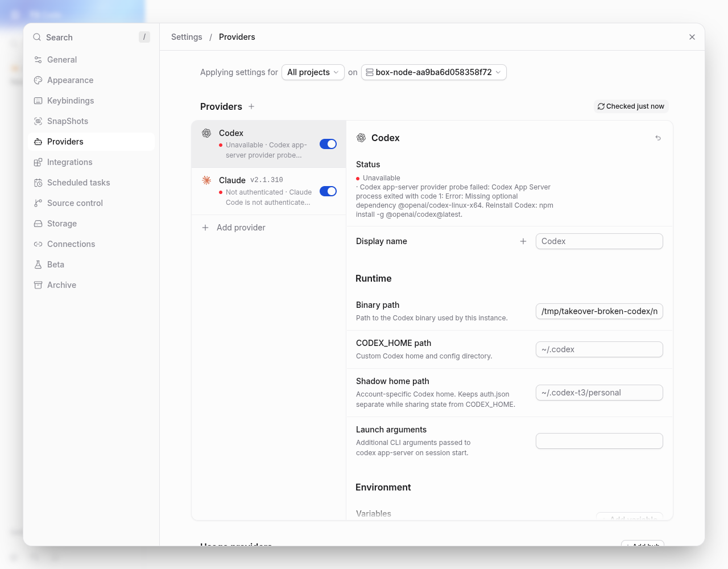Screen dimensions: 728x569
Task: Click the Search settings field
Action: tap(91, 37)
